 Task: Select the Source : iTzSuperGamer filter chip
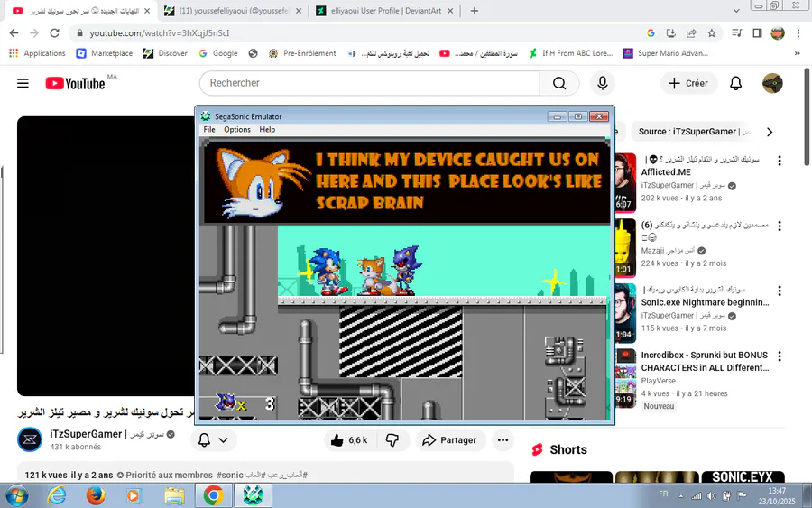tap(693, 132)
